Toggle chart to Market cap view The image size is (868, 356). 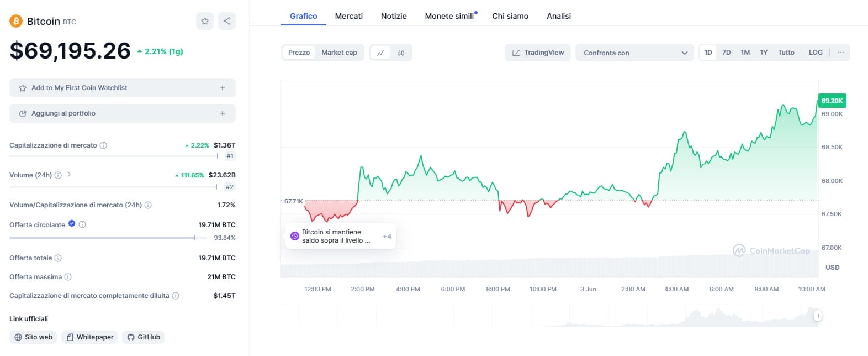339,53
